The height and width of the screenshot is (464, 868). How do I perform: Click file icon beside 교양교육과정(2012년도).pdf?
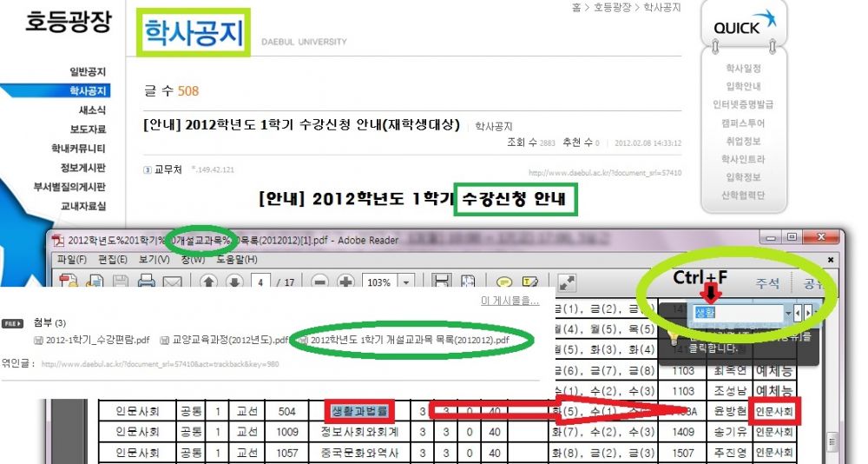click(164, 340)
